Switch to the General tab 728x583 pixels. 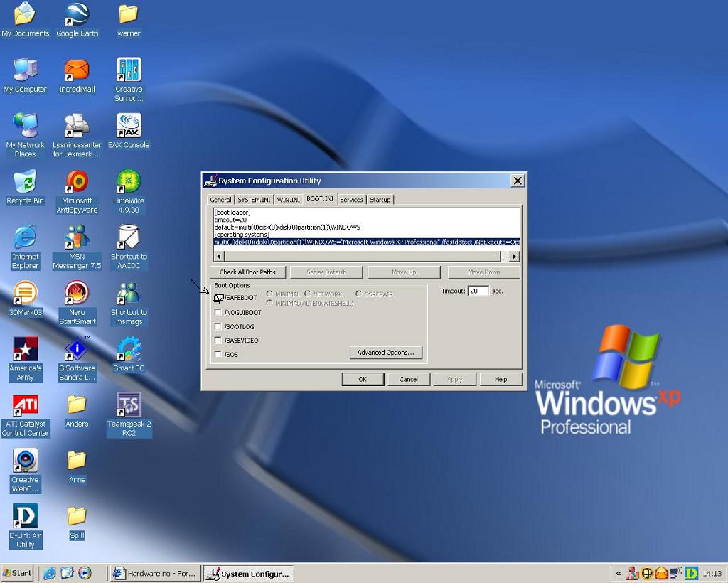[220, 200]
